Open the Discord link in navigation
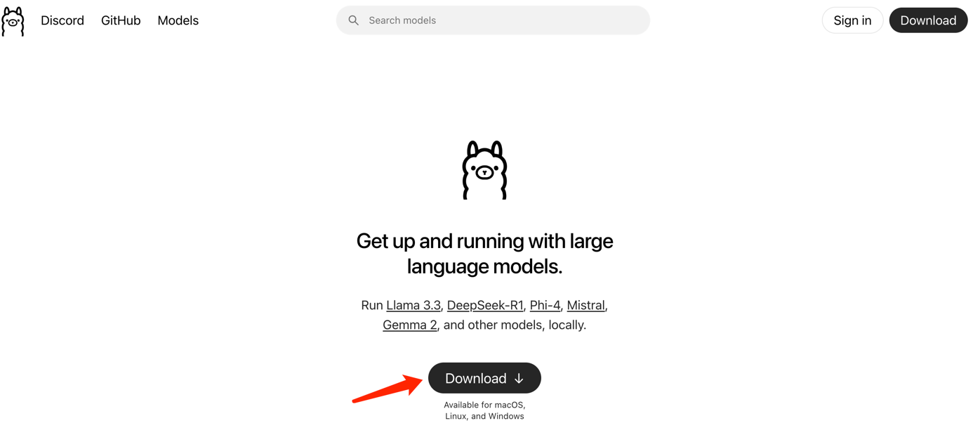 coord(62,20)
